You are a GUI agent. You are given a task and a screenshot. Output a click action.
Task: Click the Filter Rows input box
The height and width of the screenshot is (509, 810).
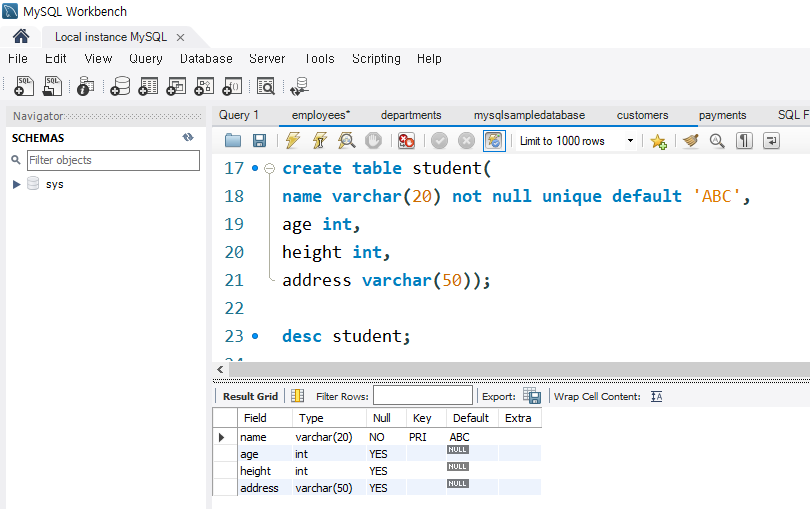[x=423, y=396]
